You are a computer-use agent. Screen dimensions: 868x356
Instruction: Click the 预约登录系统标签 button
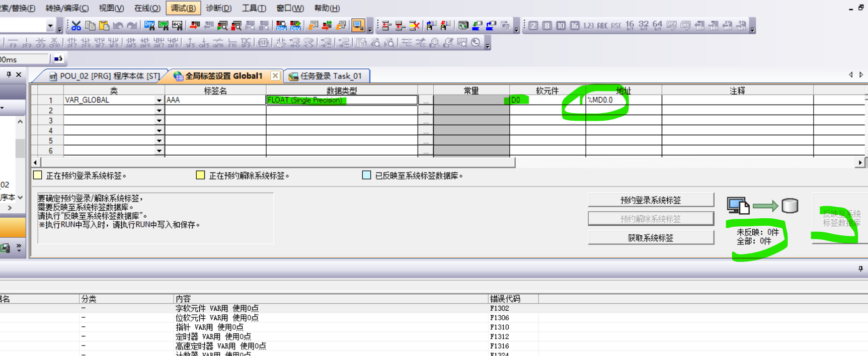point(650,200)
